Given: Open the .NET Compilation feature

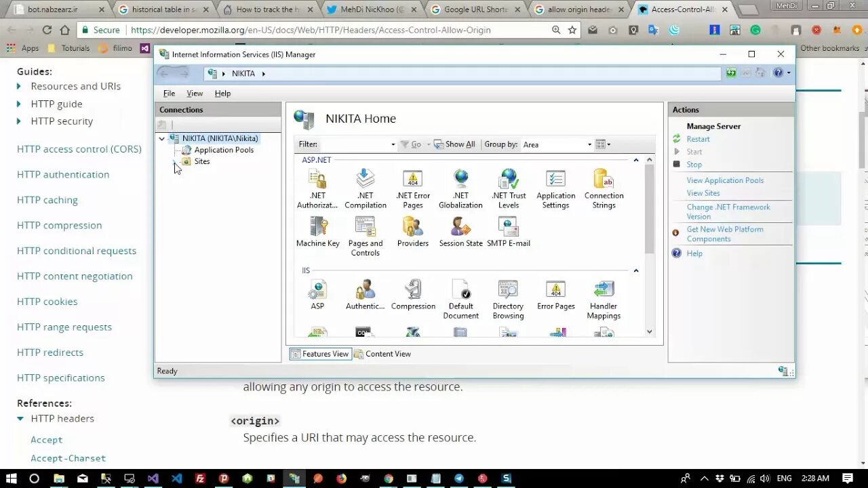Looking at the screenshot, I should [365, 189].
